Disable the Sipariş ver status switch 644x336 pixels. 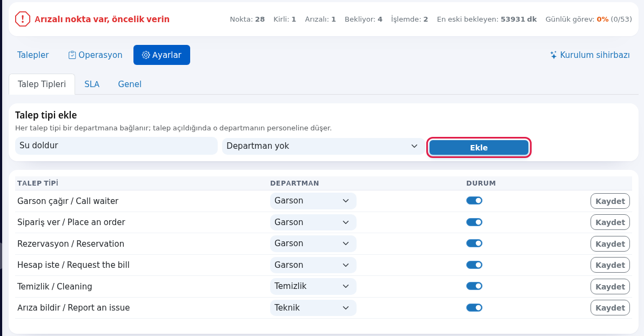(474, 222)
